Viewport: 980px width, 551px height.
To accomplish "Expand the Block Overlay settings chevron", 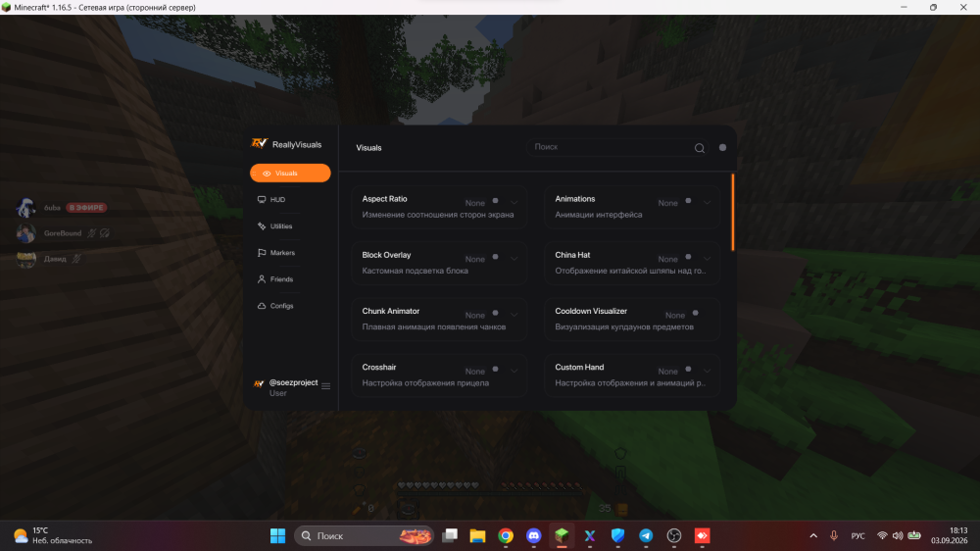I will (x=514, y=258).
